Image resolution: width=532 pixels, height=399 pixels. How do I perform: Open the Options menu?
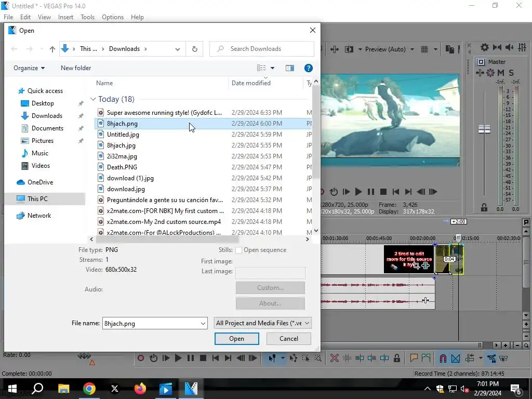click(x=113, y=17)
